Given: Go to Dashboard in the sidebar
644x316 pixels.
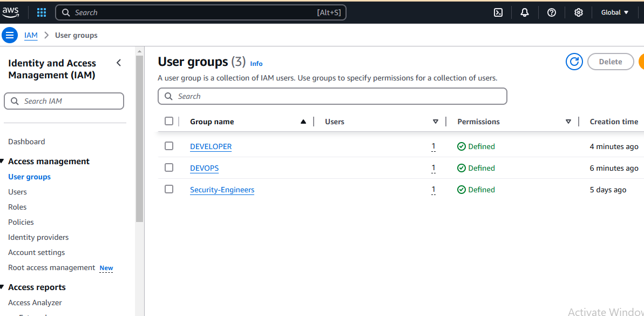Looking at the screenshot, I should coord(26,142).
